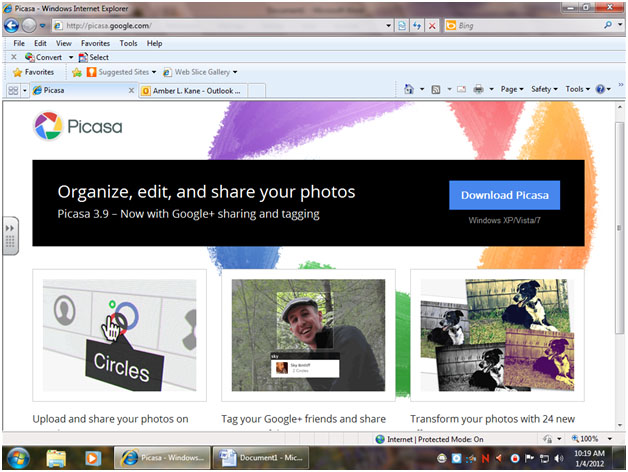Open the Safety dropdown menu

tap(544, 89)
